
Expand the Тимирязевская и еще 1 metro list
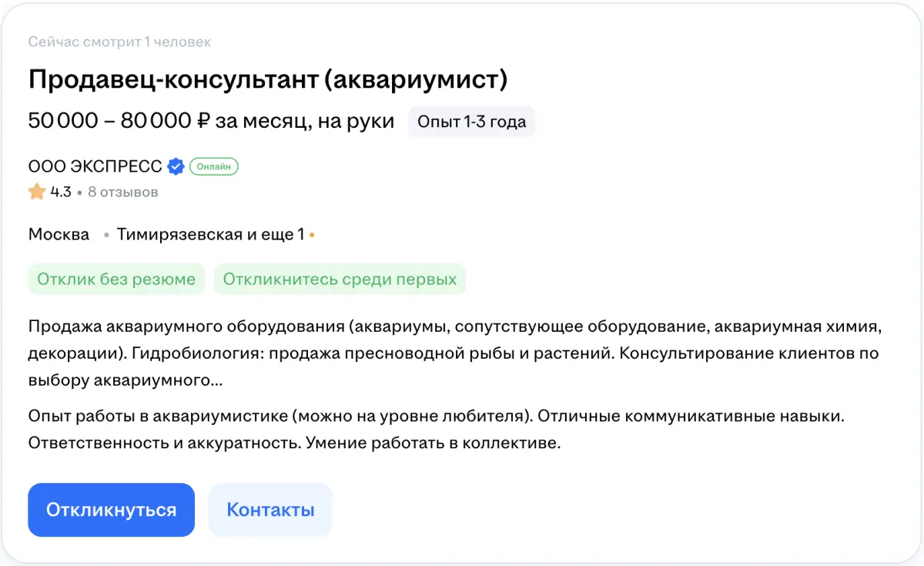click(x=210, y=234)
